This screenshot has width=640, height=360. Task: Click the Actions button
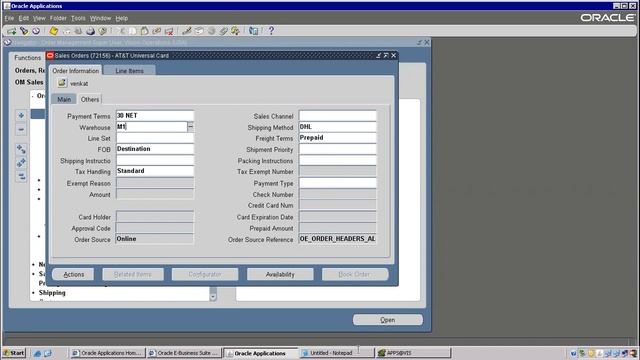[x=73, y=274]
